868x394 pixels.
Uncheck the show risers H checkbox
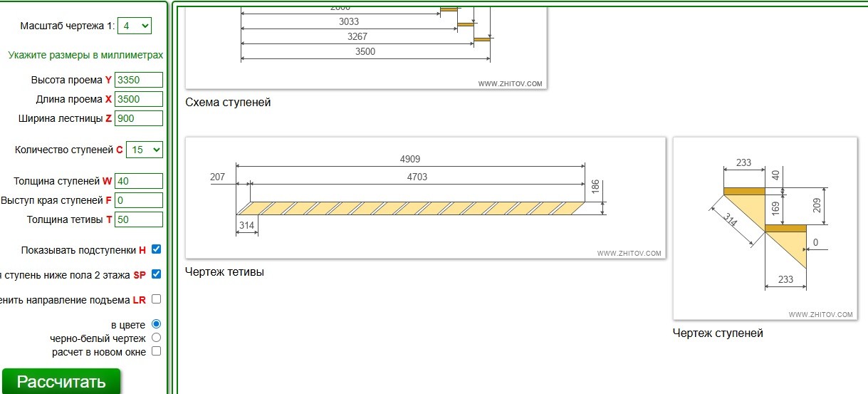(x=157, y=249)
